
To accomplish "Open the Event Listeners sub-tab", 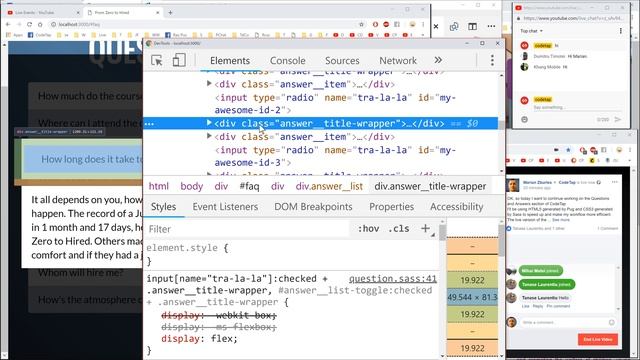I will point(225,207).
